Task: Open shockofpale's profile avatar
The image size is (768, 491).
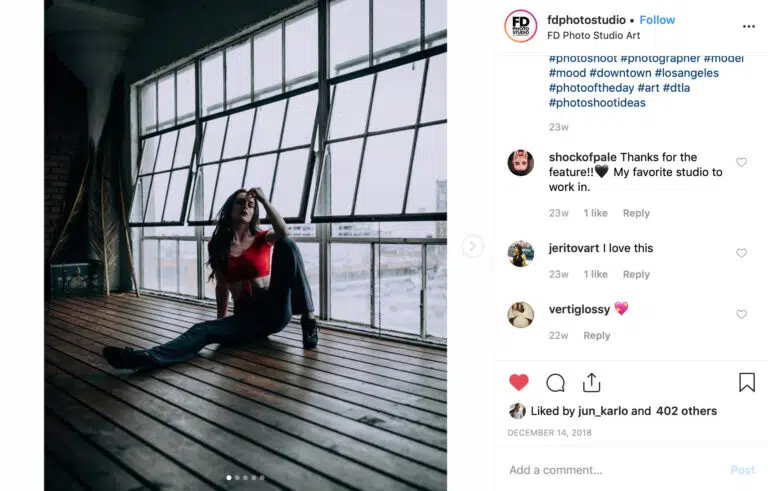Action: pos(521,163)
